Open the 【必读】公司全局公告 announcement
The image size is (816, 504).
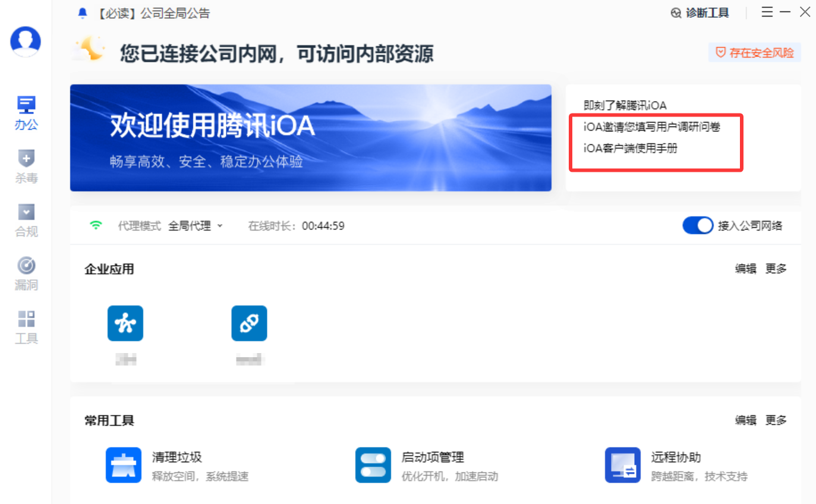(x=152, y=14)
